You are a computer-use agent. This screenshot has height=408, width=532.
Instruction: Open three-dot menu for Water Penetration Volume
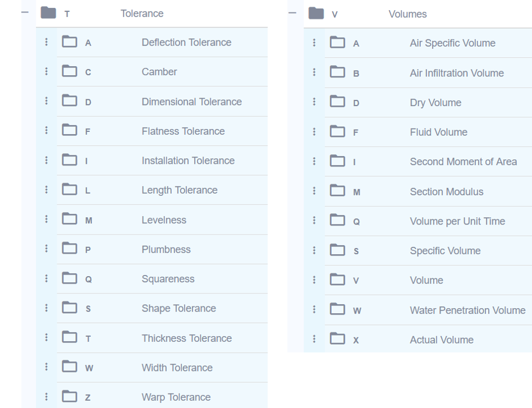point(314,310)
